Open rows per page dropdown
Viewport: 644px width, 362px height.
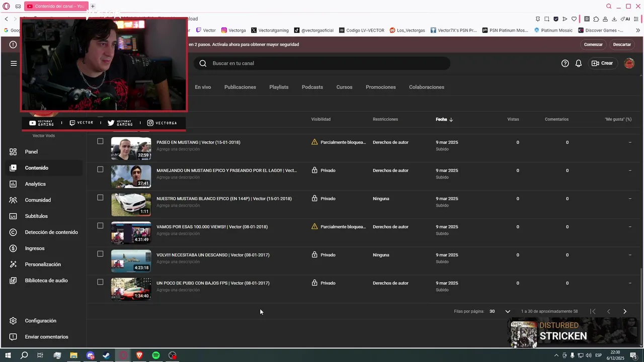[x=500, y=311]
